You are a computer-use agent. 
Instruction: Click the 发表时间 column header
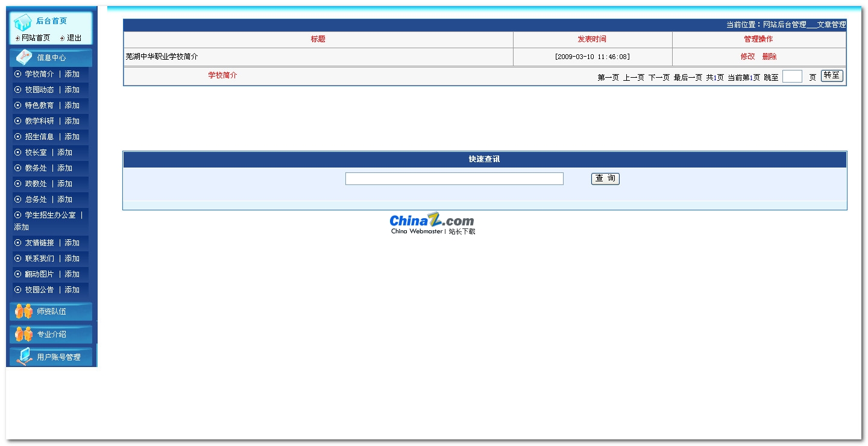click(592, 39)
